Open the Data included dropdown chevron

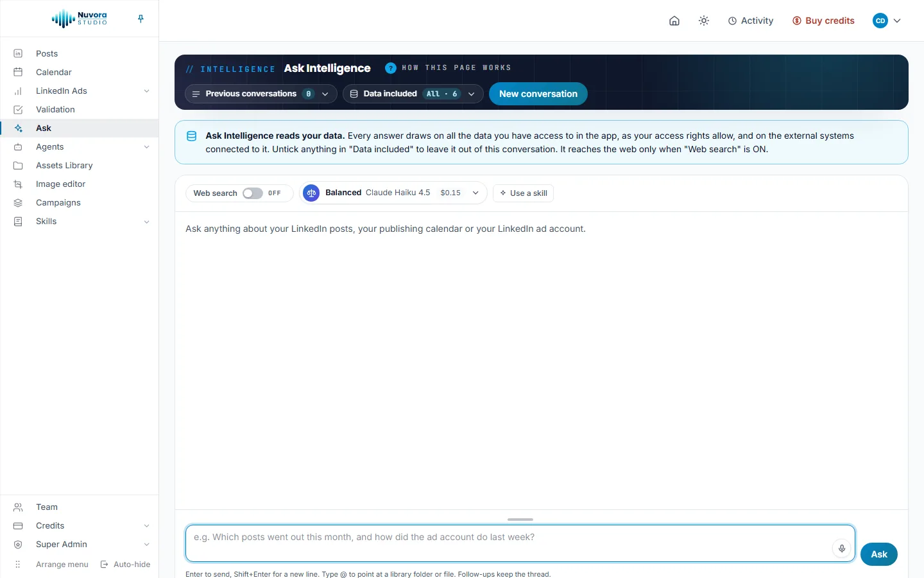[471, 94]
